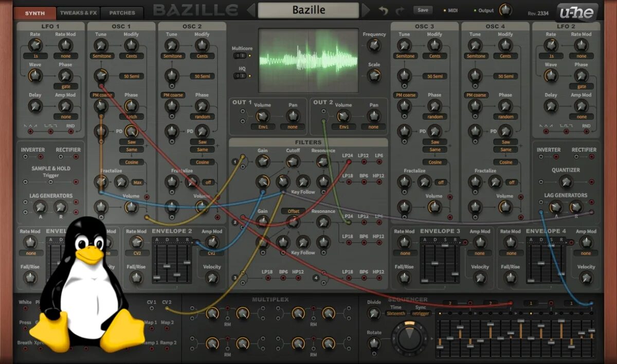
Task: Click the Output level knob
Action: 505,10
